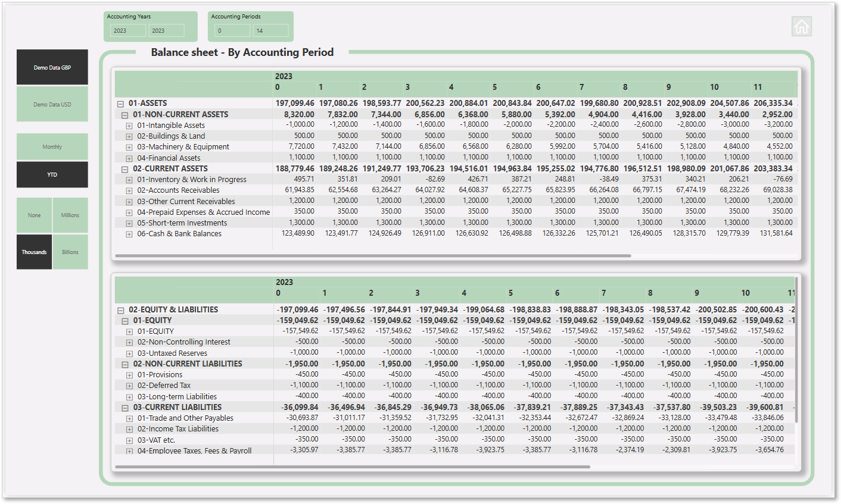Click the 01-ASSETS period 0 value 197,099.46
Image resolution: width=841 pixels, height=504 pixels.
pyautogui.click(x=295, y=103)
